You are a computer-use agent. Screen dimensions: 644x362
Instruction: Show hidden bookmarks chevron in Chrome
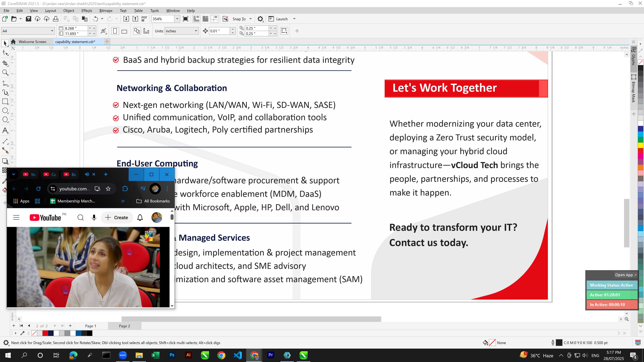pos(123,201)
